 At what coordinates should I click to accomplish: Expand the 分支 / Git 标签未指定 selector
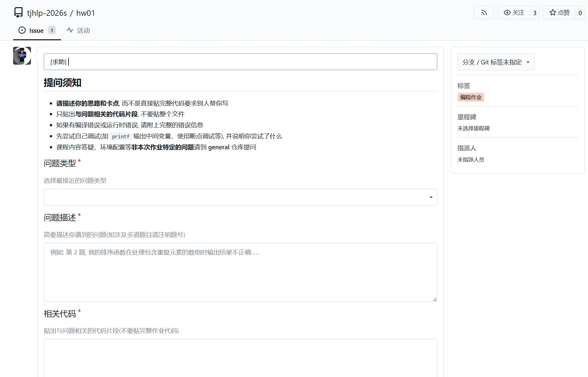pos(496,62)
